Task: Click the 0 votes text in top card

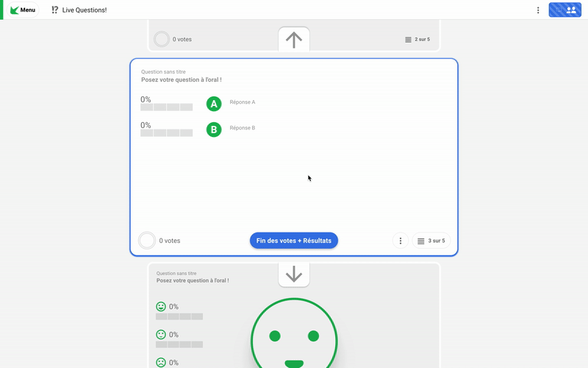Action: (x=182, y=40)
